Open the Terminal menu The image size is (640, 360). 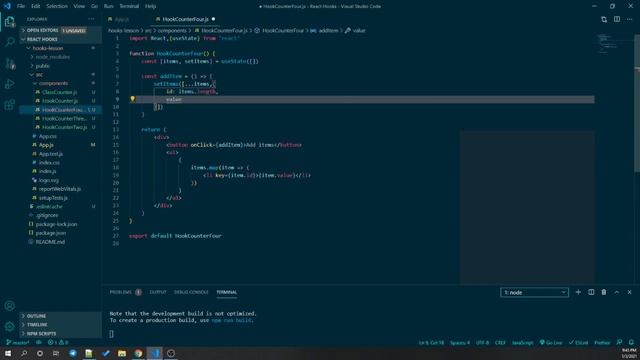pos(129,6)
